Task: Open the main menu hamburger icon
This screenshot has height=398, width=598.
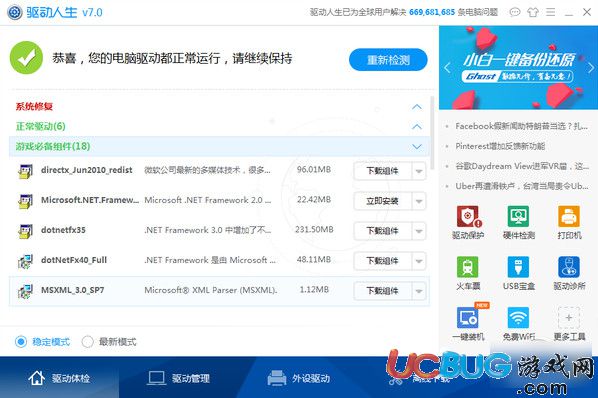Action: 550,12
